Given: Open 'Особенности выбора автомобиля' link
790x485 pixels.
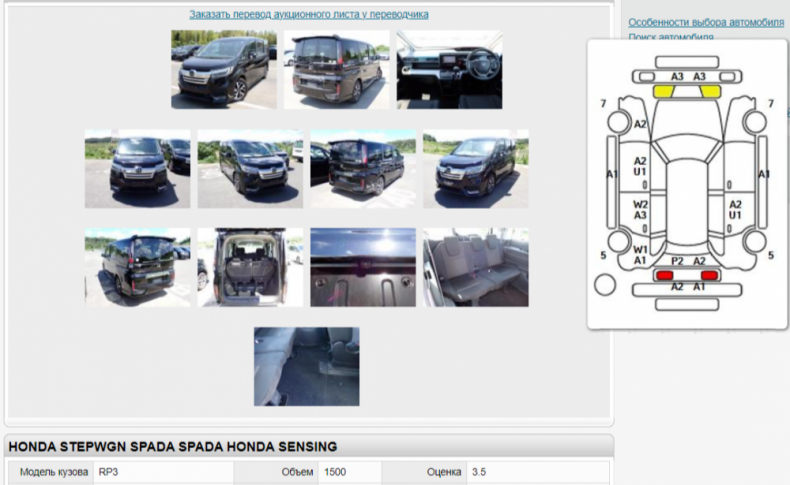Looking at the screenshot, I should coord(706,22).
